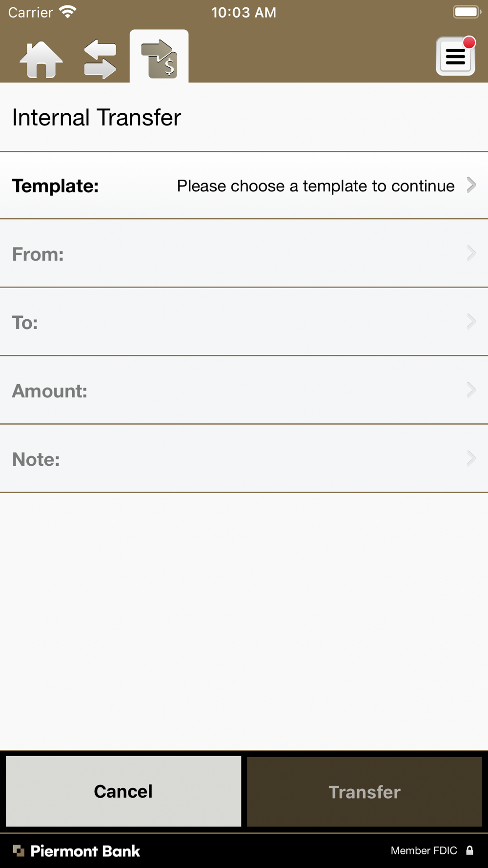Tap the Internal Transfer heading
The width and height of the screenshot is (488, 868).
point(97,118)
